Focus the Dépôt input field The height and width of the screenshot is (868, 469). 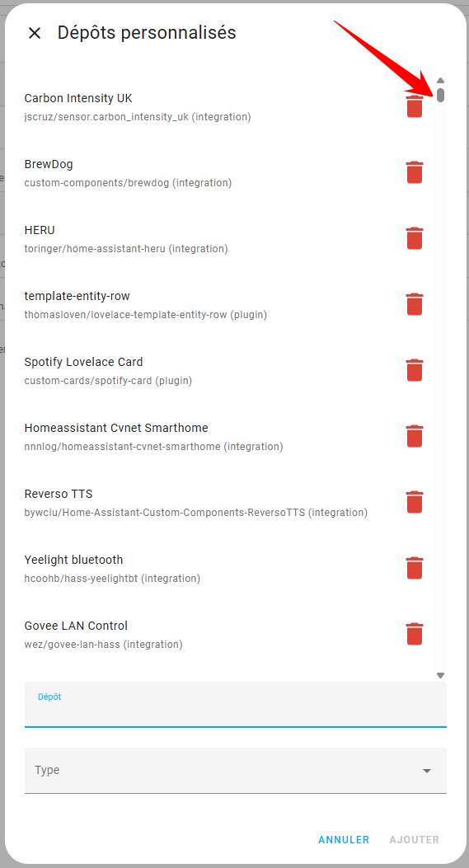tap(236, 704)
